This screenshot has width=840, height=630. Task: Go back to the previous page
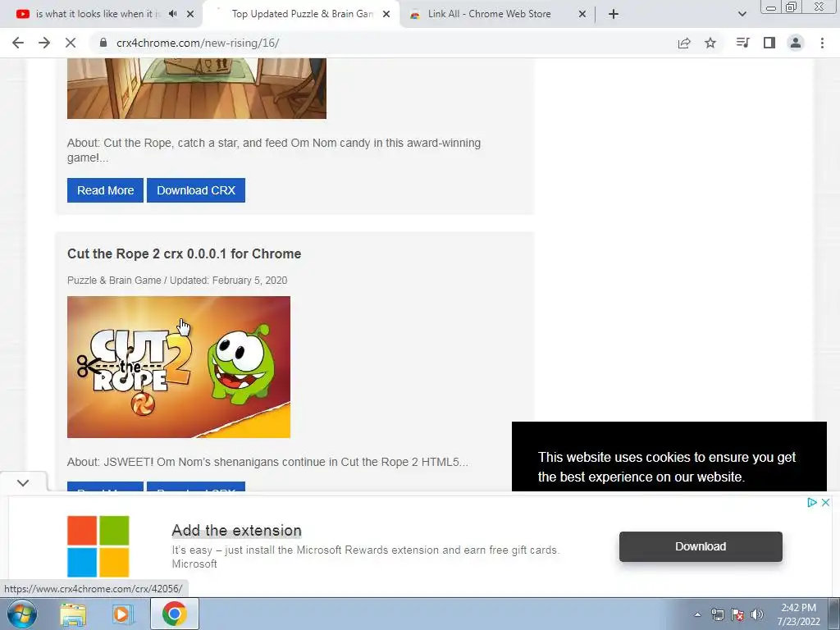click(18, 43)
